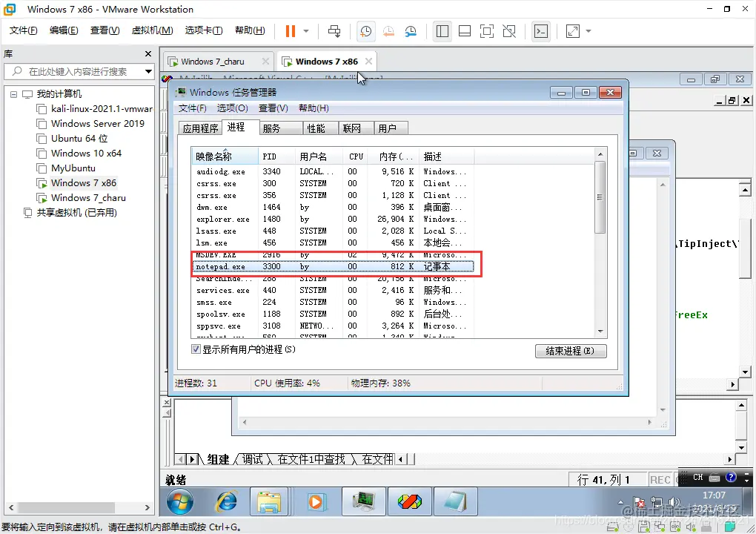
Task: Select the explorer.exe process row
Action: point(333,219)
